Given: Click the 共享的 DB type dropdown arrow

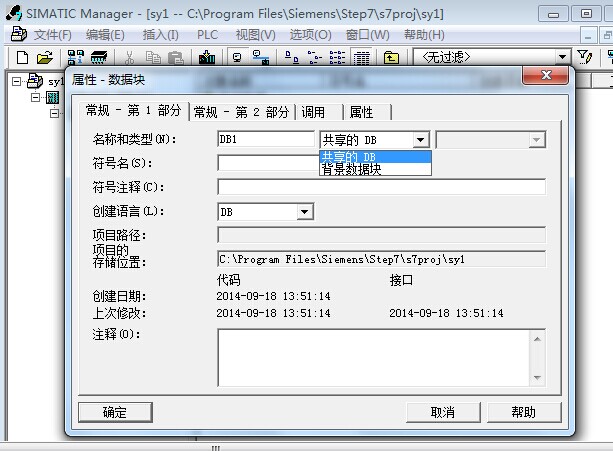Looking at the screenshot, I should [421, 140].
